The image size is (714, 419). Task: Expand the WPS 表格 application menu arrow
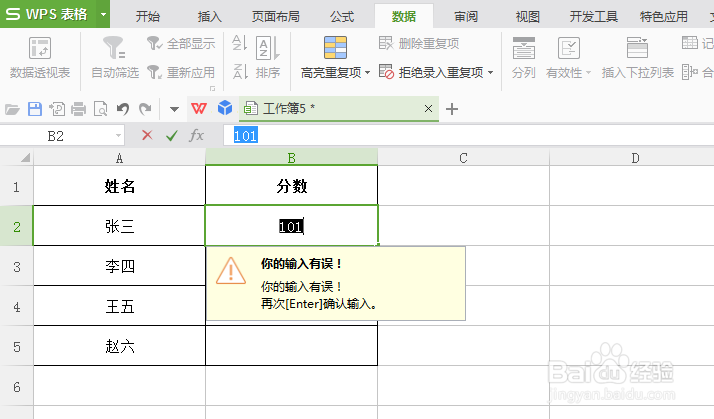103,14
